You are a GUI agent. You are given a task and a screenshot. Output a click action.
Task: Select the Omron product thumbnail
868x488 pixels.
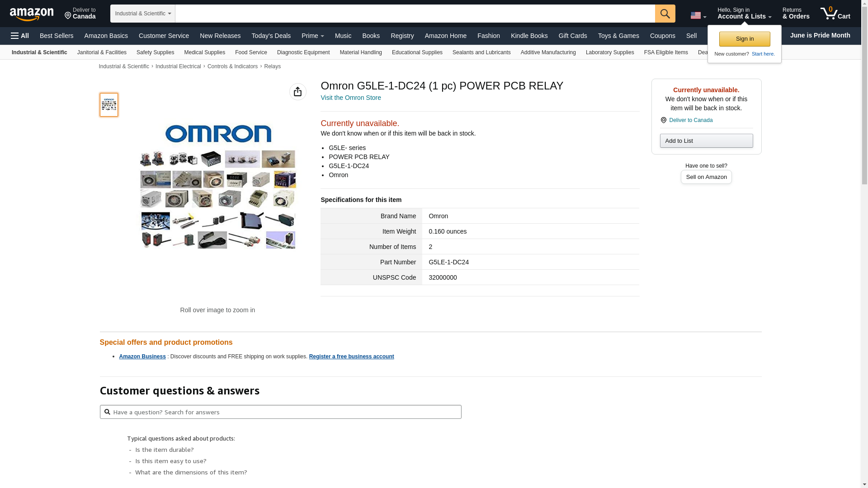(x=109, y=105)
